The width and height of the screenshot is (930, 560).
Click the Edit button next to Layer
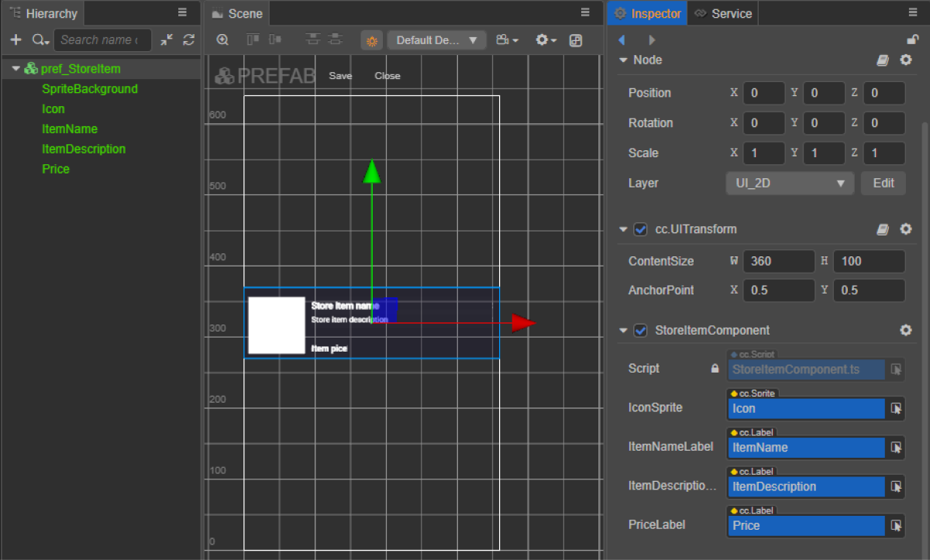tap(883, 184)
